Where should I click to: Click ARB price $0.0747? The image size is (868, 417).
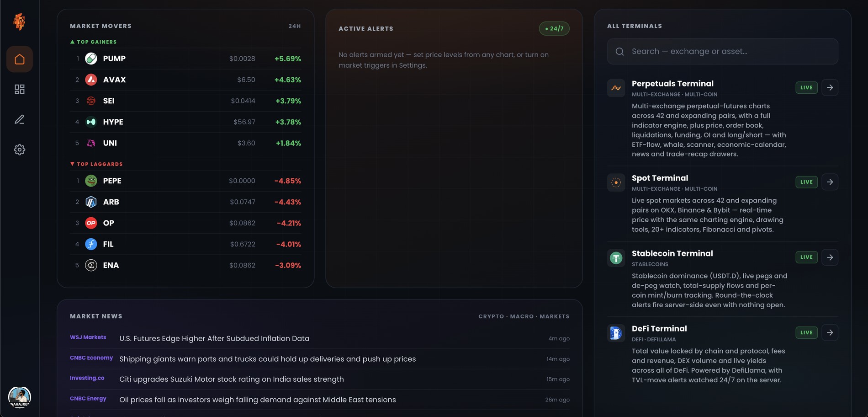[x=243, y=202]
